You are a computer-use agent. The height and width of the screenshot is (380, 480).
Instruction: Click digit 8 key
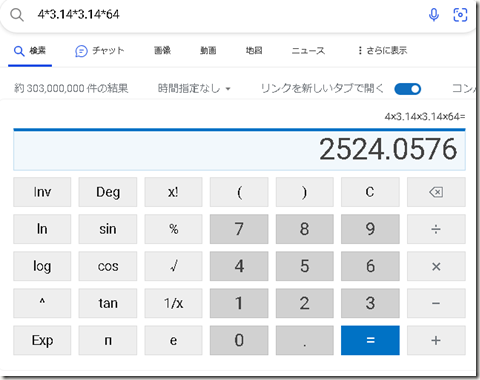(304, 229)
